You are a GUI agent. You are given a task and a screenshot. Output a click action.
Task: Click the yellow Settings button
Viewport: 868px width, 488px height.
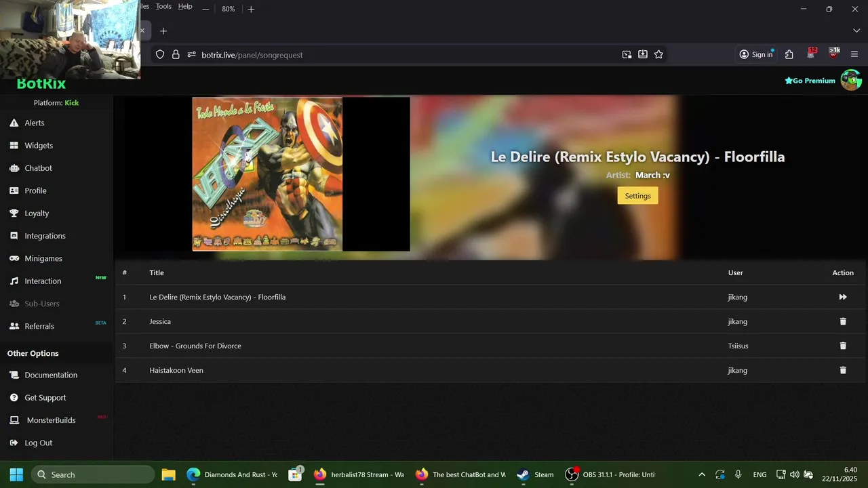tap(637, 196)
